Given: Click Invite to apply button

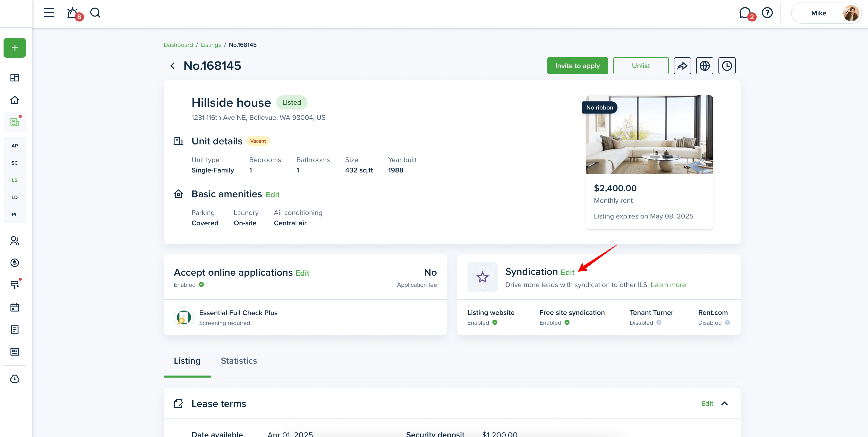Looking at the screenshot, I should pos(577,66).
